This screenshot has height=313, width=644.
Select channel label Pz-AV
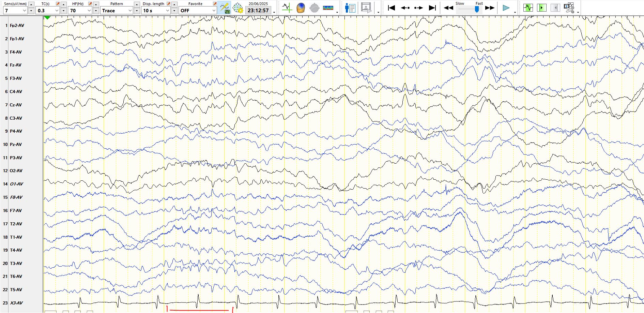pos(16,145)
